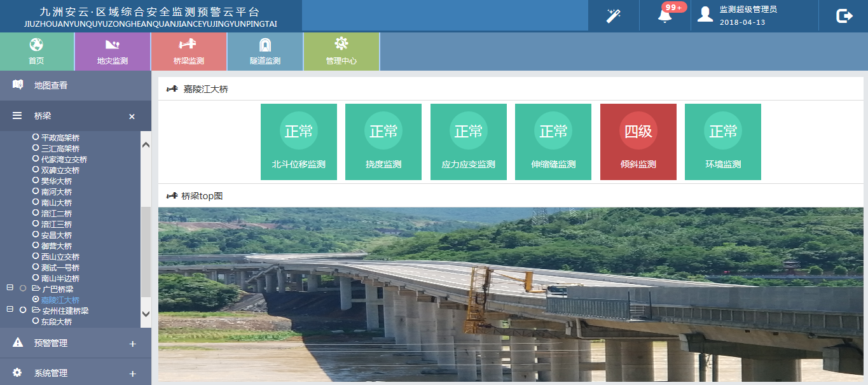This screenshot has height=385, width=868.
Task: Click the 预警管理 warning triangle icon
Action: click(x=18, y=342)
